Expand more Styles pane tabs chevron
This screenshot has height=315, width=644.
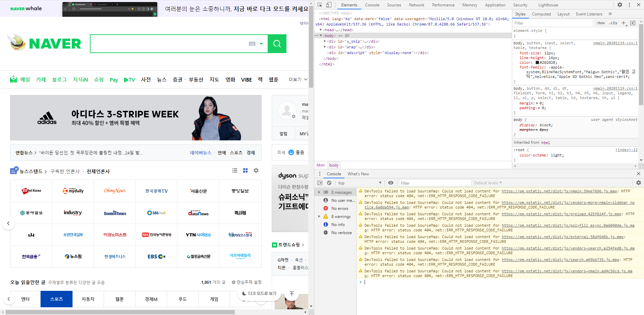click(610, 14)
